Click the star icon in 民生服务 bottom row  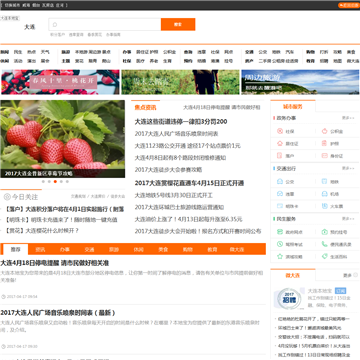click(280, 256)
